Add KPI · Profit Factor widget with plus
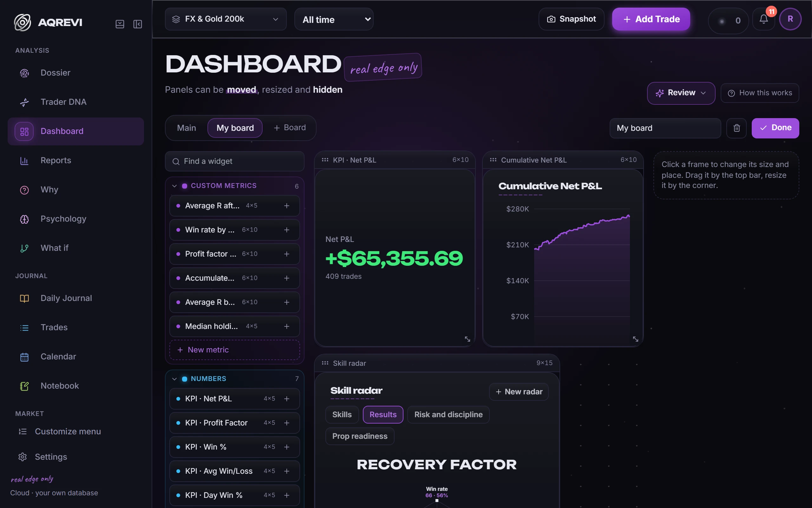This screenshot has width=812, height=508. (286, 423)
